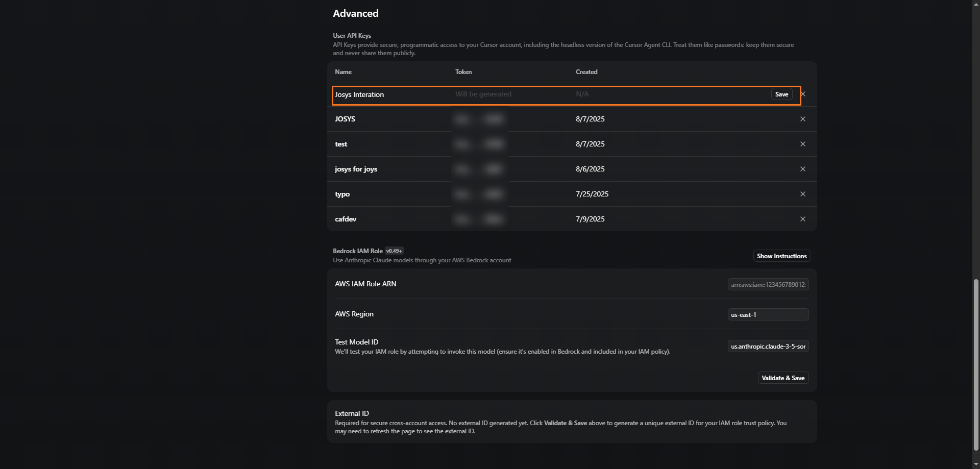
Task: Click the Created column header
Action: coord(586,72)
